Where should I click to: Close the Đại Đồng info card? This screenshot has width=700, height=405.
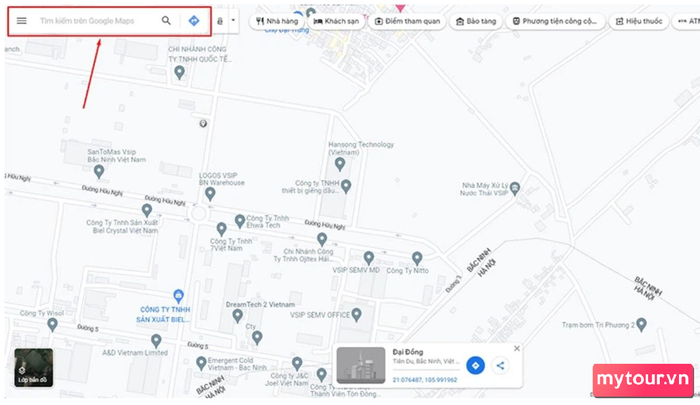coord(517,348)
